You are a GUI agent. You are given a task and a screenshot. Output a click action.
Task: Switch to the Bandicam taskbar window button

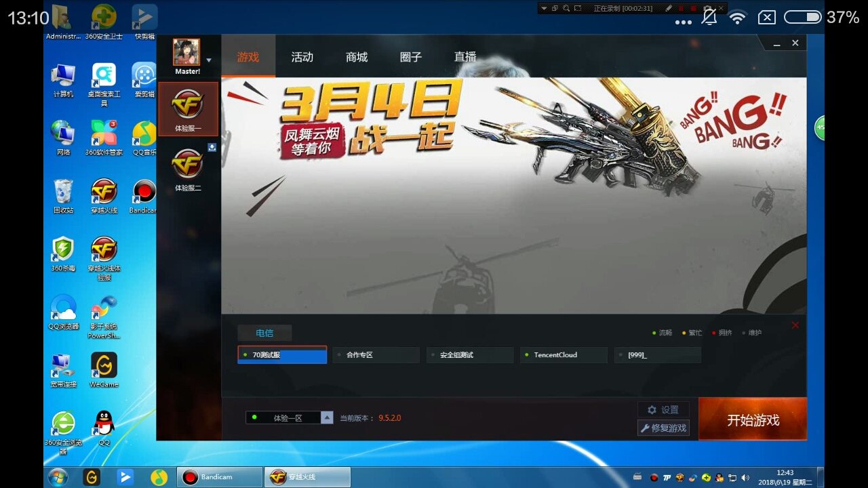[219, 477]
